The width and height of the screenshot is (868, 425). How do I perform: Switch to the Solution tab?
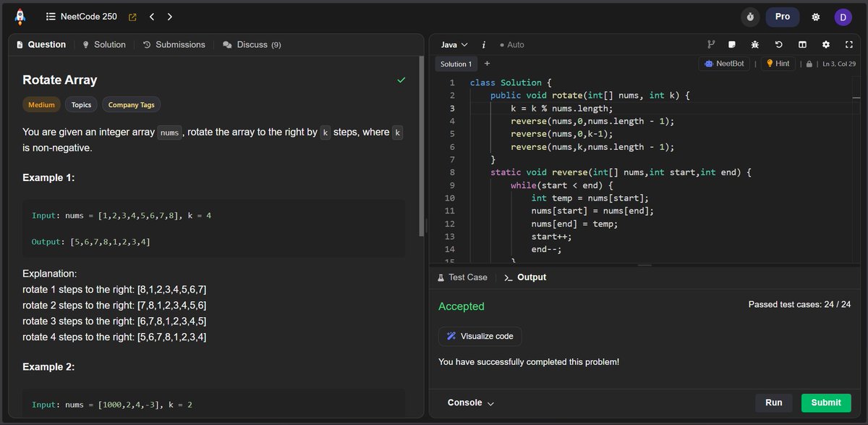coord(104,45)
